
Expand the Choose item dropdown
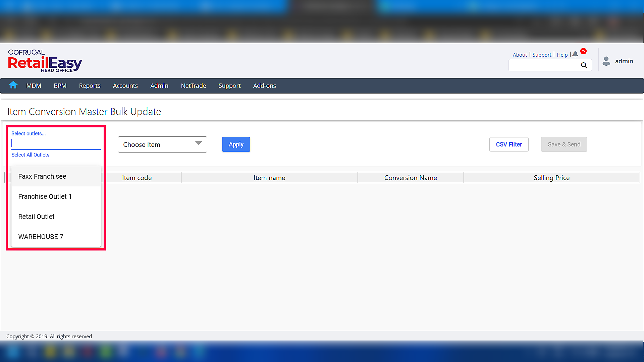[162, 144]
